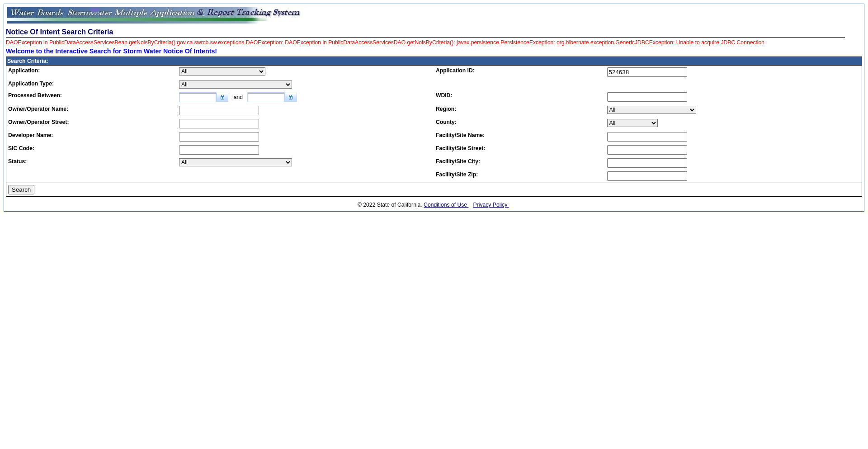Click the Owner/Operator Name input box
This screenshot has height=449, width=868.
tap(219, 111)
